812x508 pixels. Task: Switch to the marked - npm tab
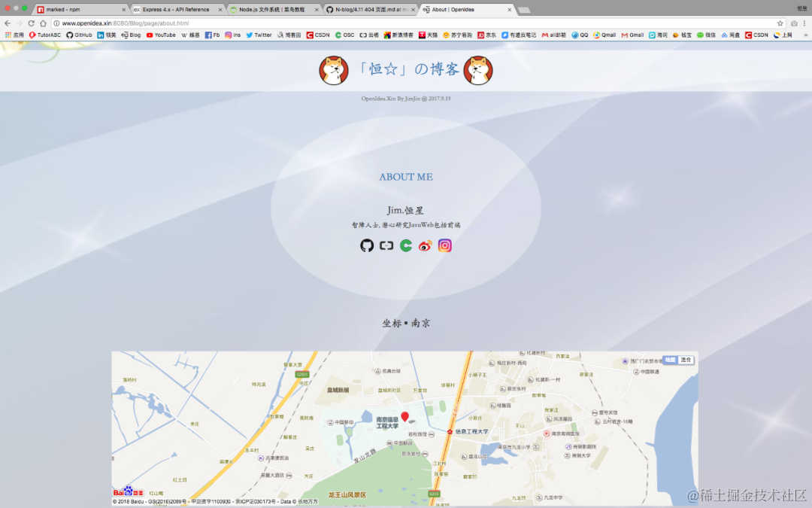pyautogui.click(x=79, y=9)
